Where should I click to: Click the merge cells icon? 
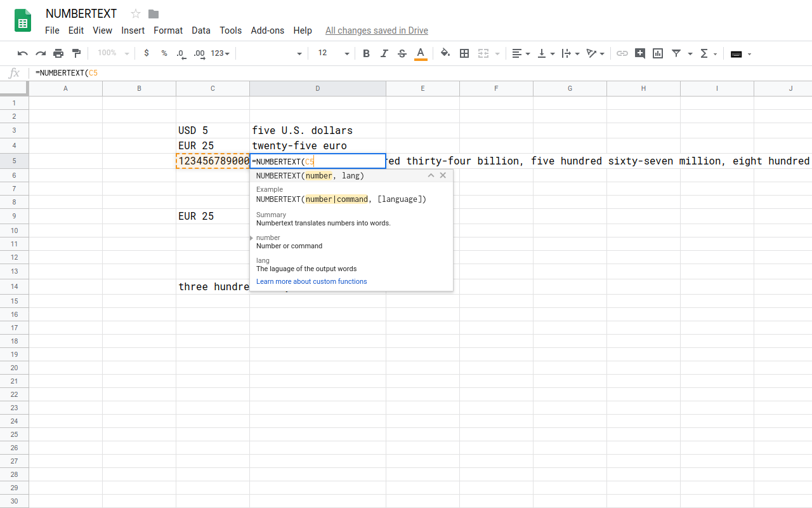point(483,53)
